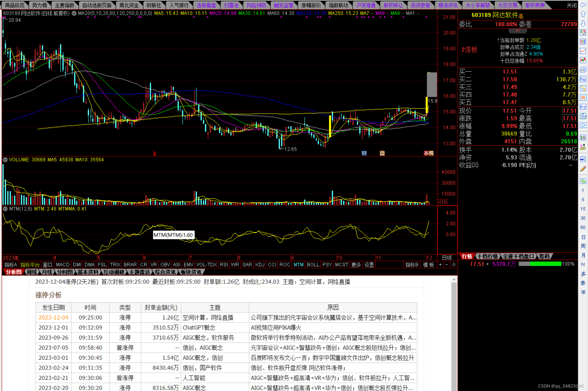Select the candlestick chart sidebar icon
Screen dimensions: 588x391
click(x=583, y=60)
